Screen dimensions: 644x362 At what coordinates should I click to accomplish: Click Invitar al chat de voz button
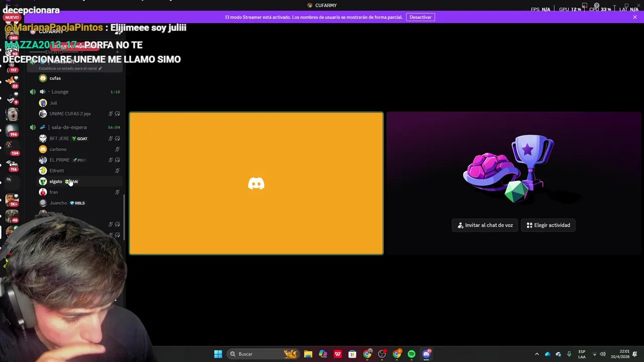click(485, 225)
